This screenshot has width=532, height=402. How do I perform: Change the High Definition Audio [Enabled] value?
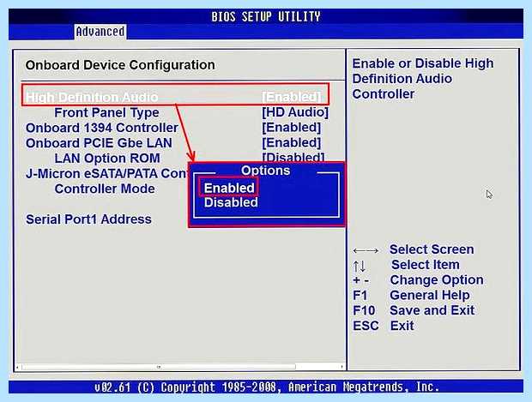(x=291, y=97)
